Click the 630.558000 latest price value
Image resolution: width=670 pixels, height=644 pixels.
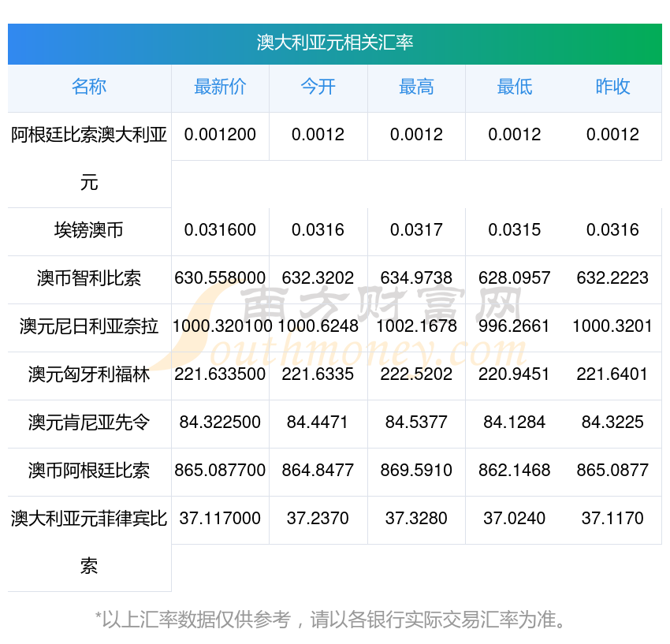point(220,278)
